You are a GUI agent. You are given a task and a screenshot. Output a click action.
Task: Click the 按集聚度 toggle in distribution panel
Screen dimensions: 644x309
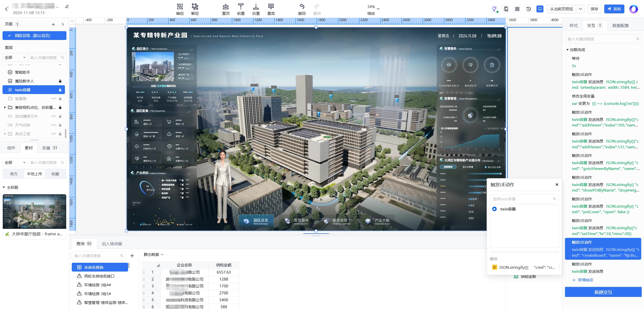(448, 167)
